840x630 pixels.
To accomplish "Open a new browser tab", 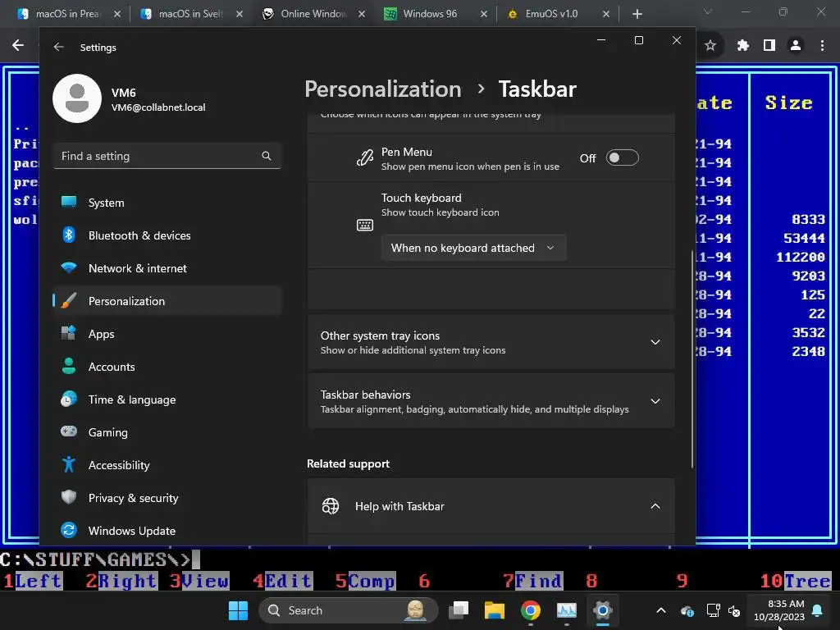I will point(637,14).
